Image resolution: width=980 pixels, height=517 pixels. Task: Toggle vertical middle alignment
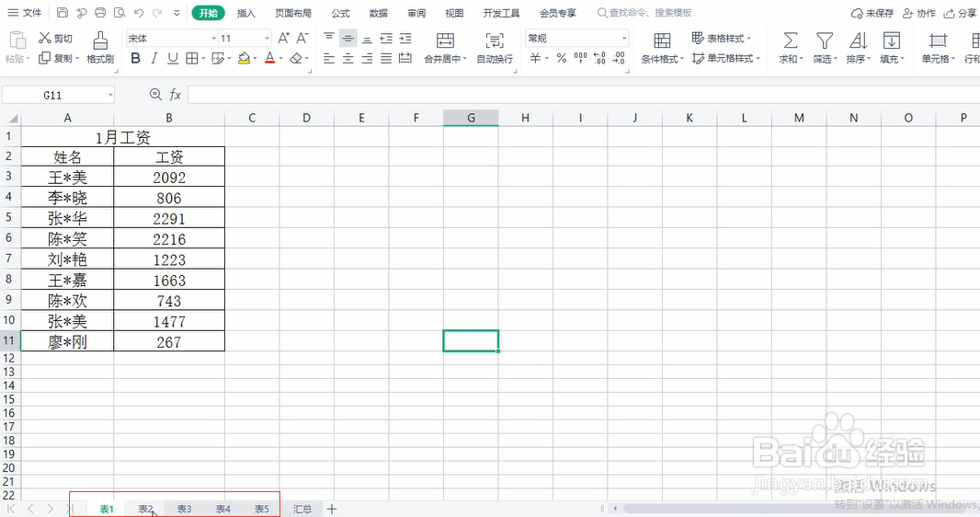click(348, 38)
